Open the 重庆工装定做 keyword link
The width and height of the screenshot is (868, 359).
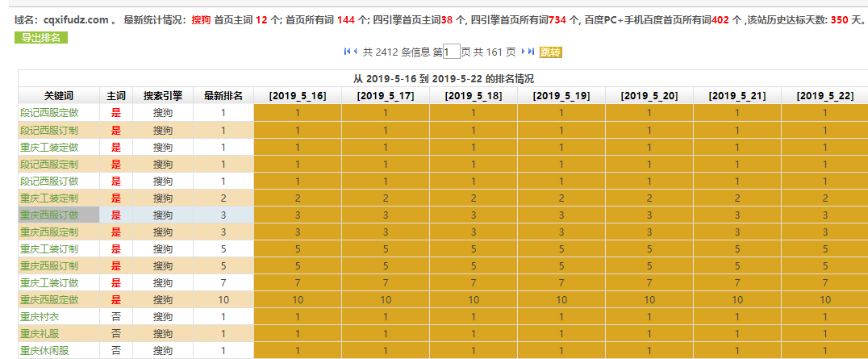point(49,147)
